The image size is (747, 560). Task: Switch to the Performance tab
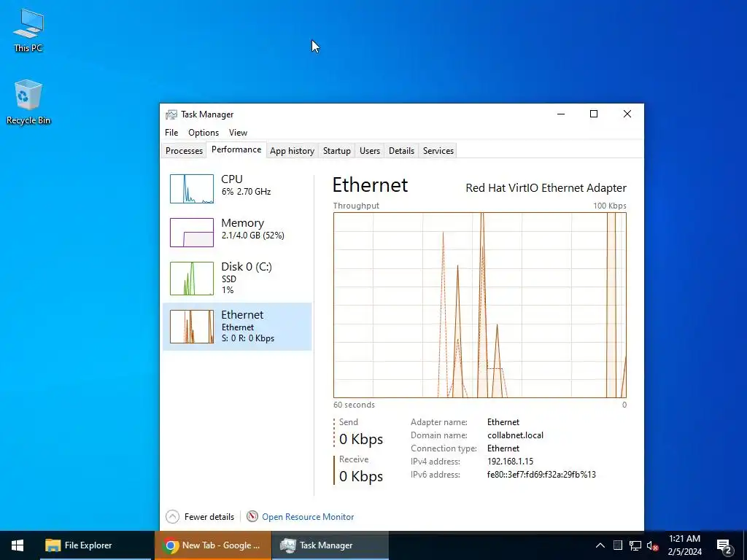tap(236, 149)
